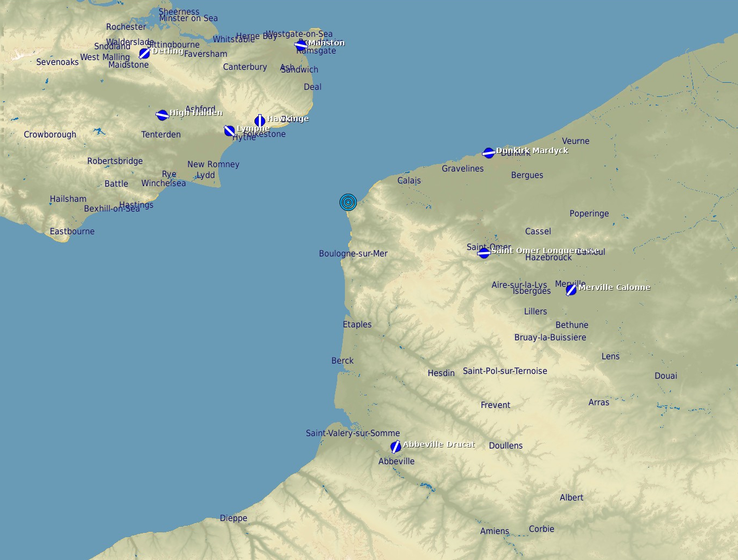Click the Hesdin town label

point(441,373)
